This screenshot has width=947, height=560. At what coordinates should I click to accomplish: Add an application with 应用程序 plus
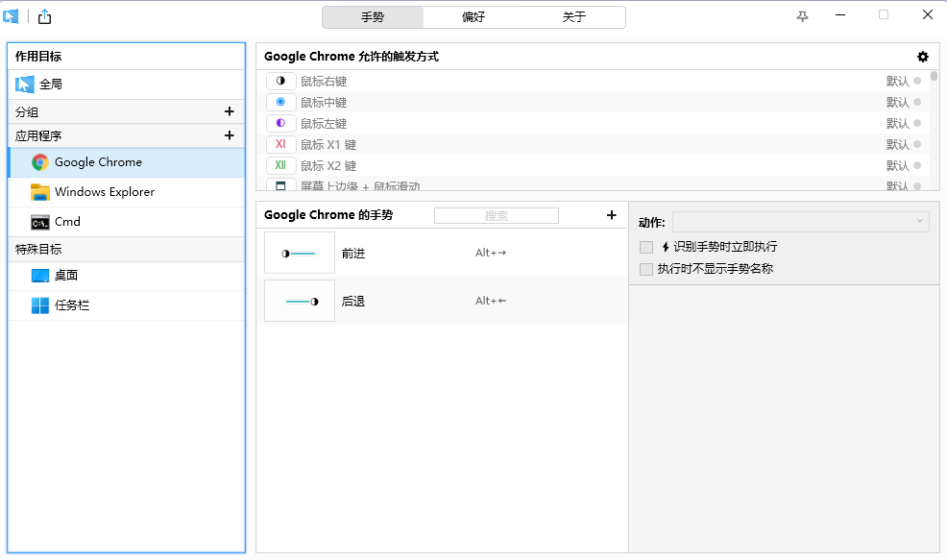point(229,136)
